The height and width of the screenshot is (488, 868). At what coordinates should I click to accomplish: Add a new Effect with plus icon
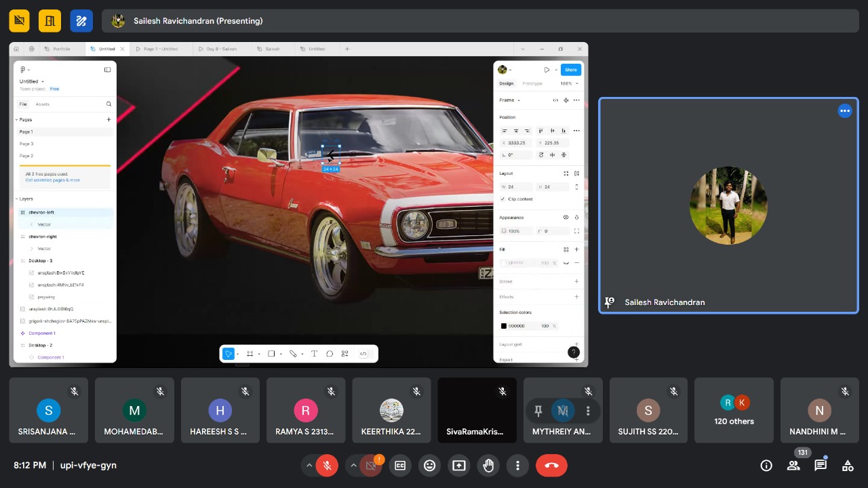pyautogui.click(x=576, y=297)
